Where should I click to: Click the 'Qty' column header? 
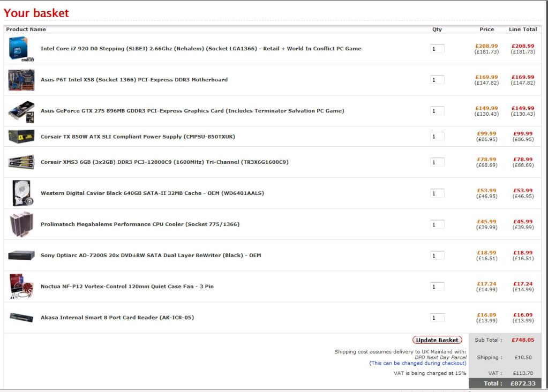[x=437, y=29]
